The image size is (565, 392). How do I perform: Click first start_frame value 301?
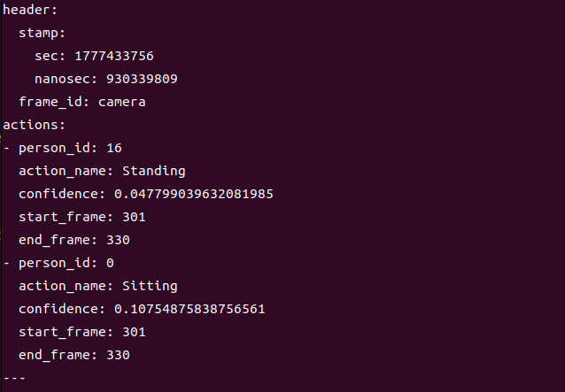pyautogui.click(x=134, y=218)
